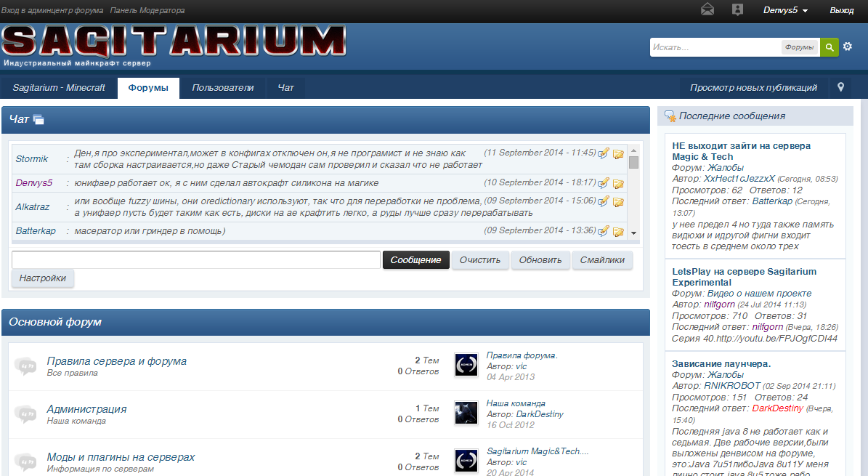This screenshot has width=868, height=476.
Task: Open Denvys5's profile in chat
Action: (x=33, y=183)
